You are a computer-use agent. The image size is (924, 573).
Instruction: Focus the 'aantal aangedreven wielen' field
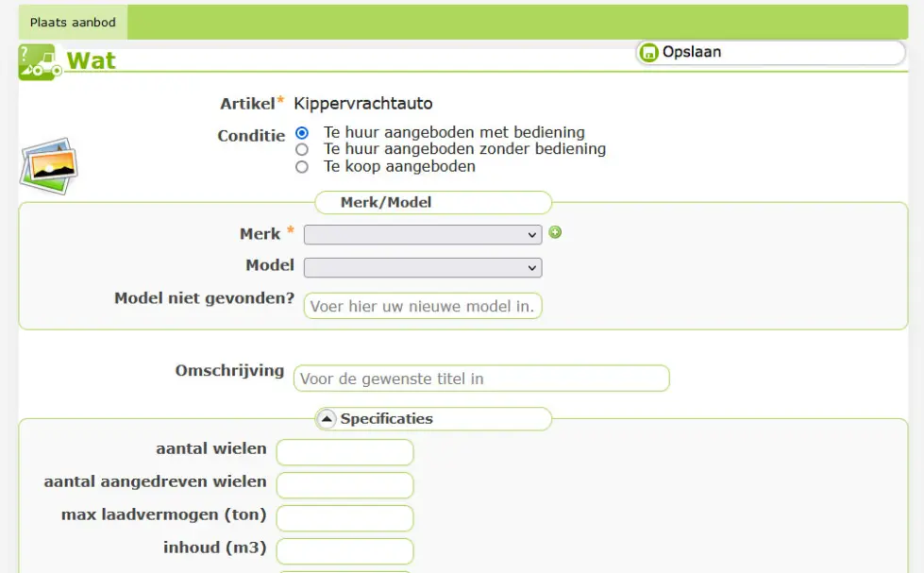click(344, 485)
